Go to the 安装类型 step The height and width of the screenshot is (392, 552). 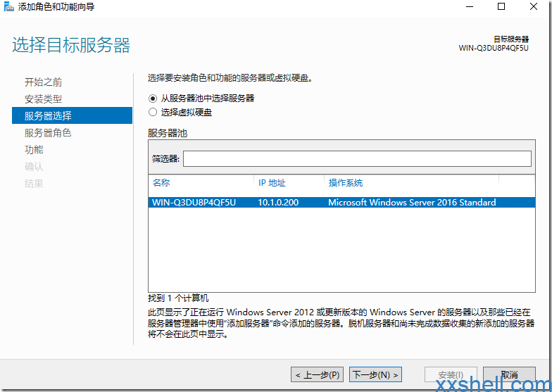tap(44, 99)
